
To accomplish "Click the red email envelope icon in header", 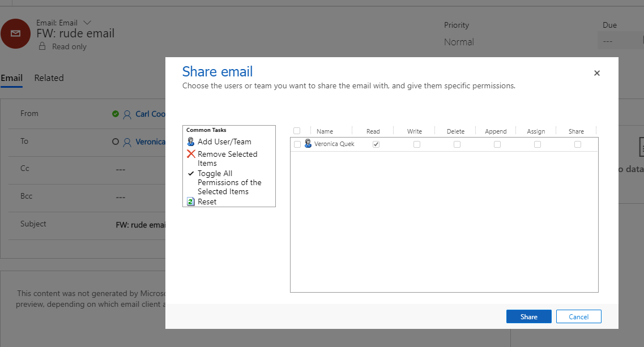I will click(16, 33).
